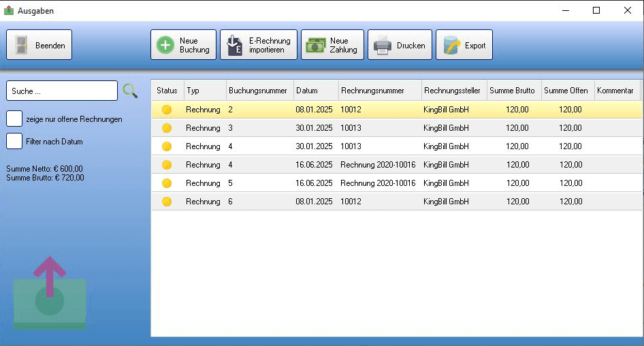Select Rechnung 2020-10016 in booking 5 row
The height and width of the screenshot is (346, 644).
point(378,183)
